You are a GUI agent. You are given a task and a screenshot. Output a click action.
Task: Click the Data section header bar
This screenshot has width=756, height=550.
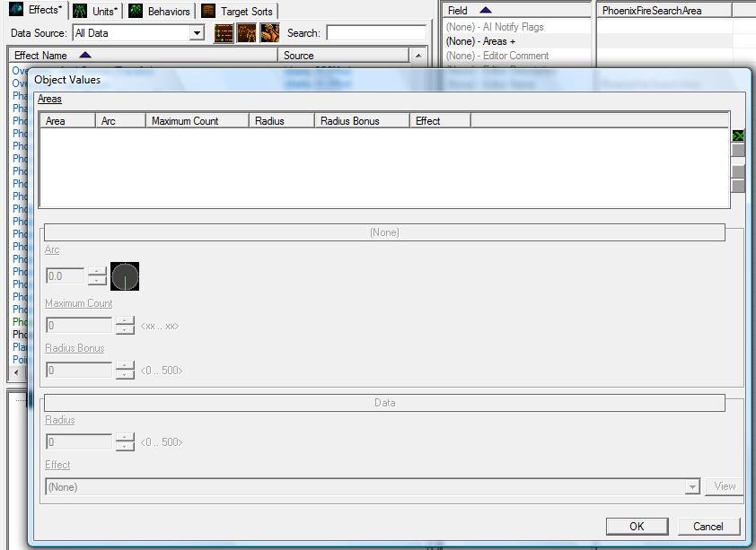tap(385, 403)
